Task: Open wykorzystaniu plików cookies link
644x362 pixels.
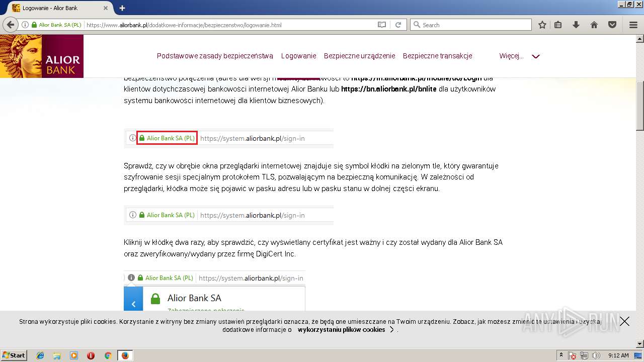Action: 341,330
